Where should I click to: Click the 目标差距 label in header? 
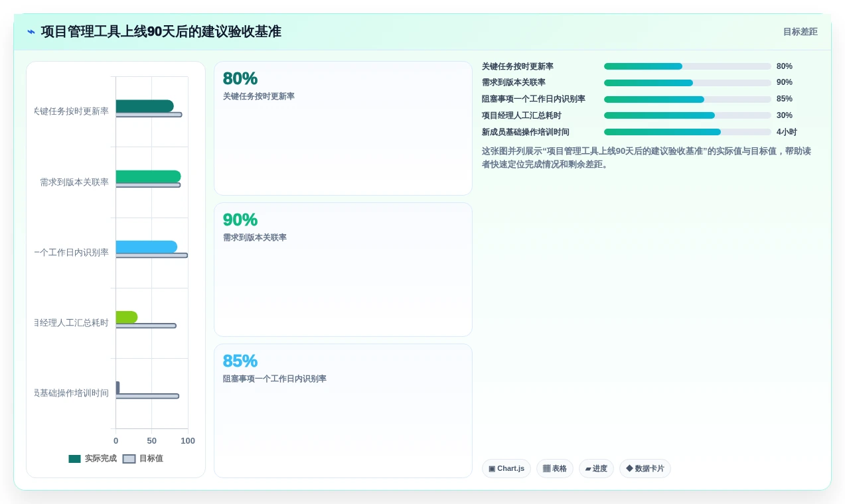coord(800,32)
